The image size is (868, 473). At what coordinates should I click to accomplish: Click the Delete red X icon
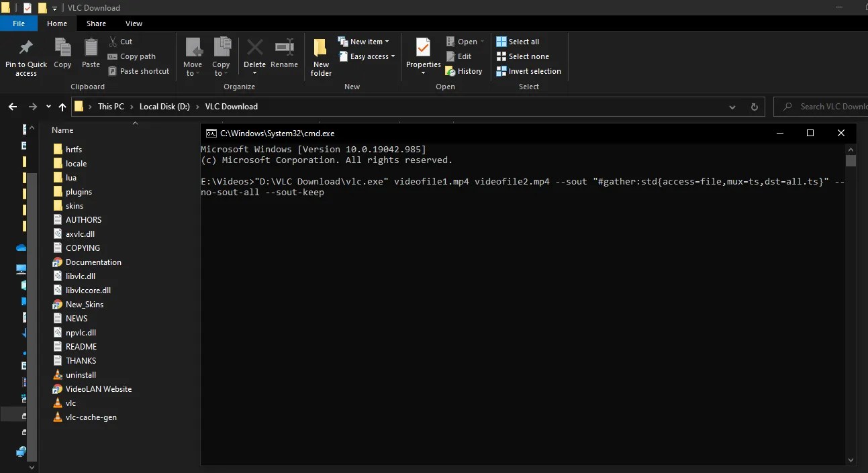tap(254, 48)
